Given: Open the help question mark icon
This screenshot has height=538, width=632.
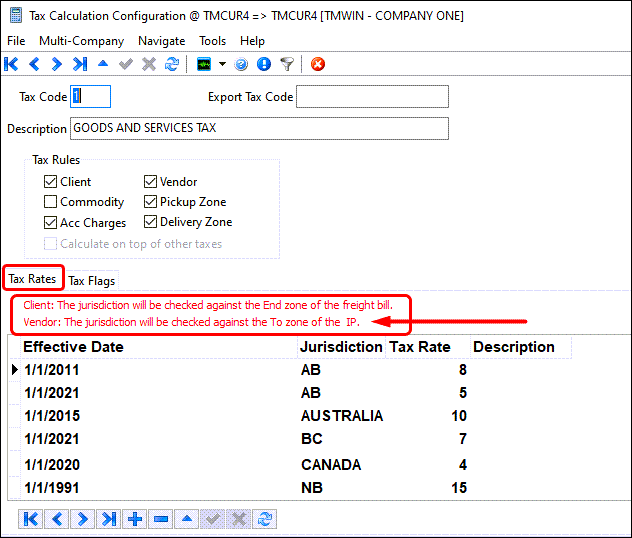Looking at the screenshot, I should coord(241,64).
